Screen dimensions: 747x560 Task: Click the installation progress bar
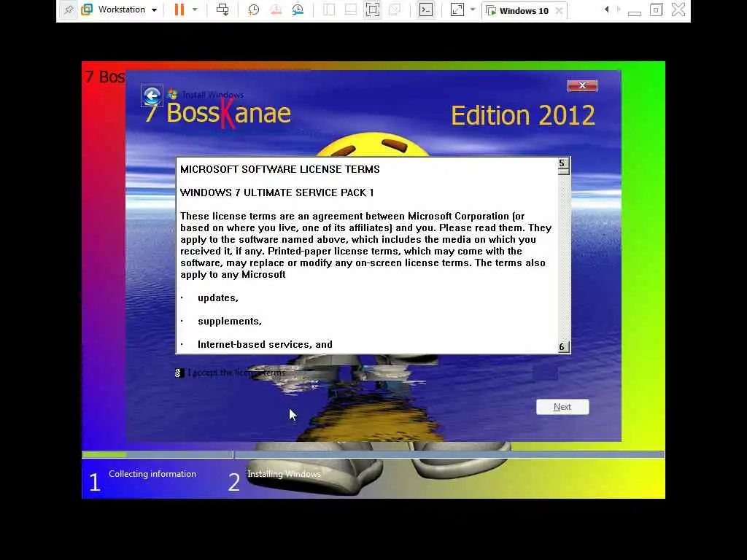pyautogui.click(x=373, y=455)
